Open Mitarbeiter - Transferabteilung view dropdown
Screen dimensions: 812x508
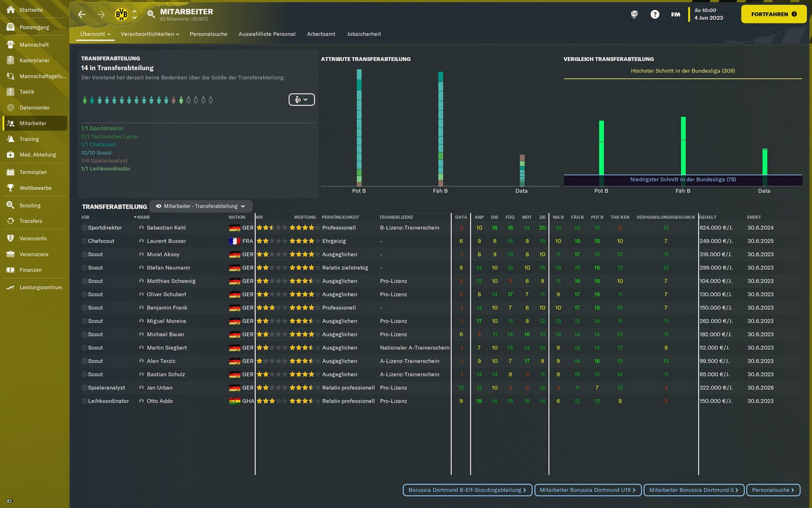pyautogui.click(x=200, y=206)
